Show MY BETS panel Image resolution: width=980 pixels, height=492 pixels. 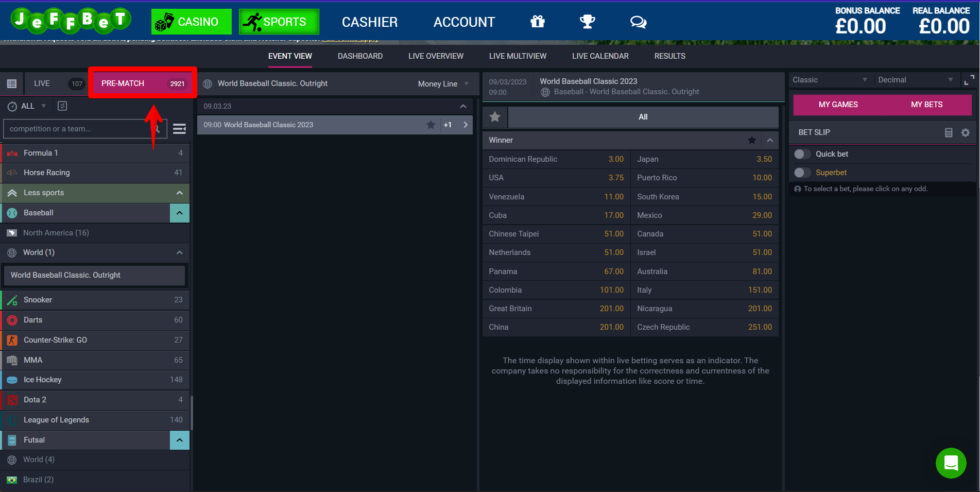tap(926, 105)
